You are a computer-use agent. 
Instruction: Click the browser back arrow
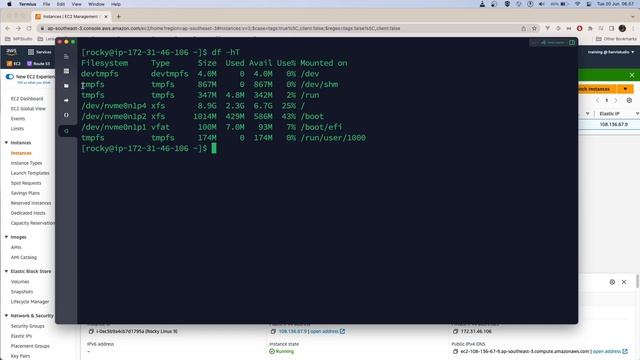(7, 28)
